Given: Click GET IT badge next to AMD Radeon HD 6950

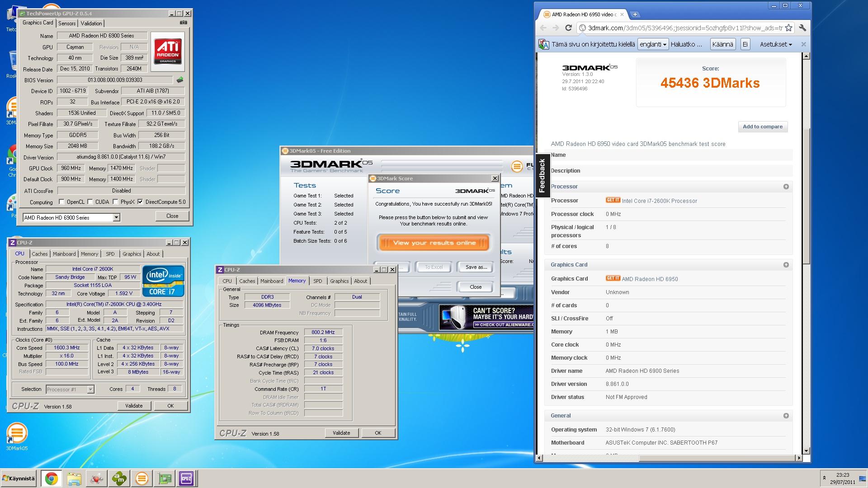Looking at the screenshot, I should pos(613,278).
